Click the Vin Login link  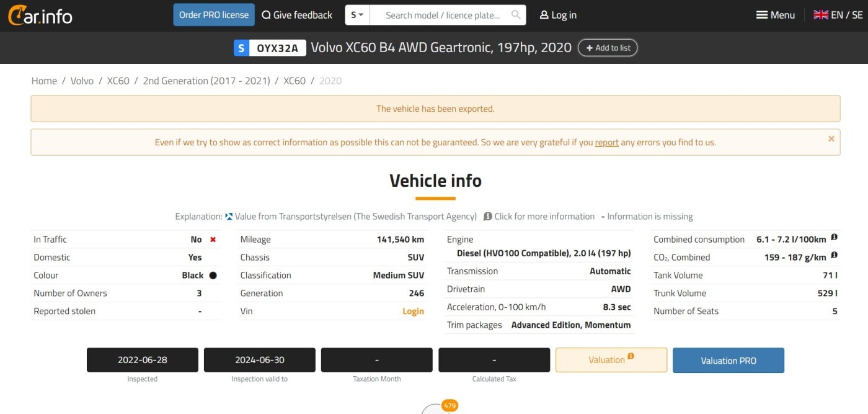pos(413,312)
